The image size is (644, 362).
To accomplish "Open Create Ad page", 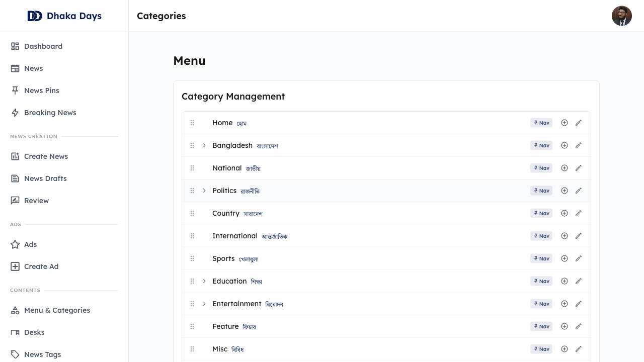I will point(64,266).
